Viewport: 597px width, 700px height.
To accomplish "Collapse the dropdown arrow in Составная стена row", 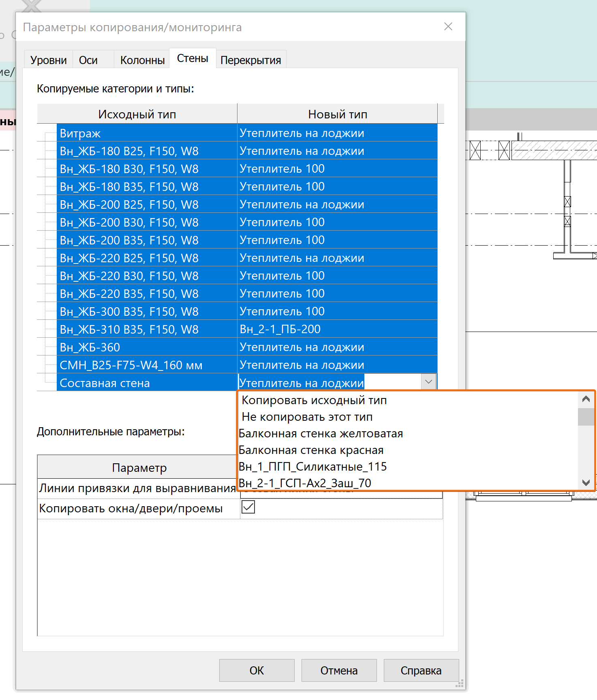I will tap(428, 382).
